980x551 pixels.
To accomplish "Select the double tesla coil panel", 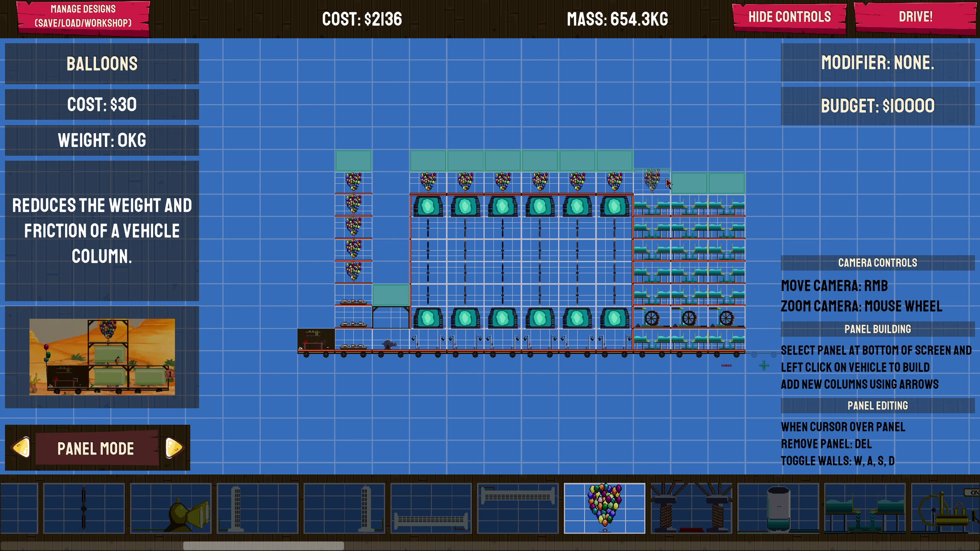I will 691,509.
